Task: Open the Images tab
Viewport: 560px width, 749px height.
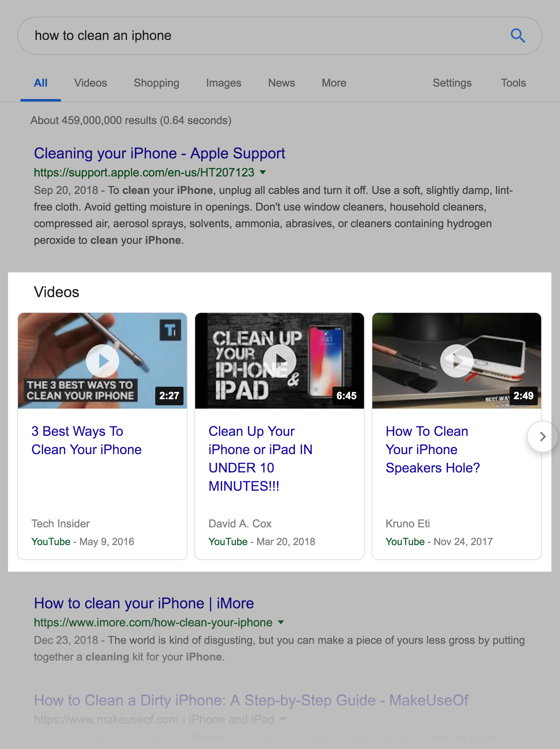Action: 224,83
